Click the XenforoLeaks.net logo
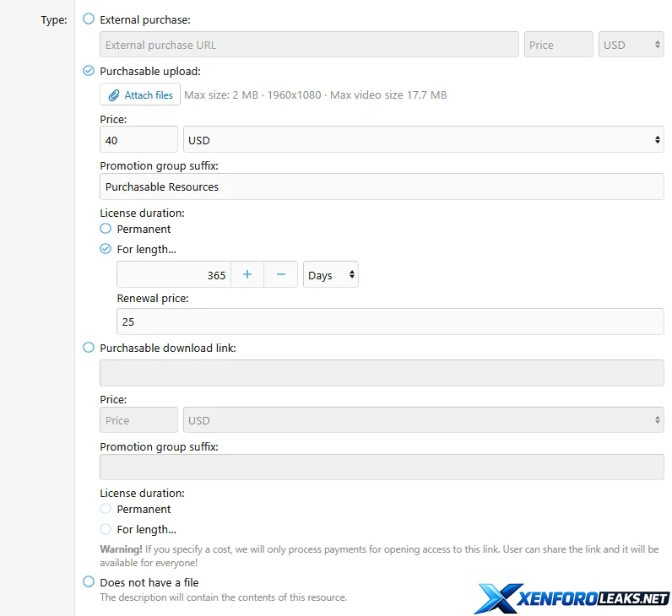The width and height of the screenshot is (672, 616). 572,597
